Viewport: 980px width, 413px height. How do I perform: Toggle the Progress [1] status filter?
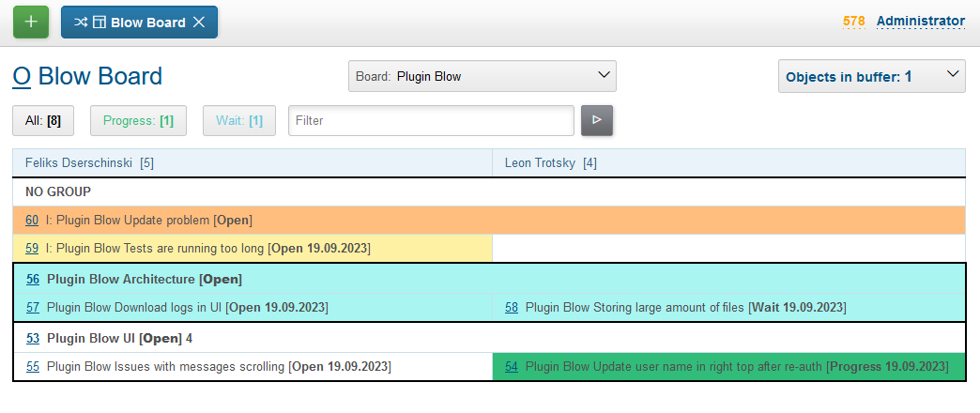pyautogui.click(x=138, y=120)
